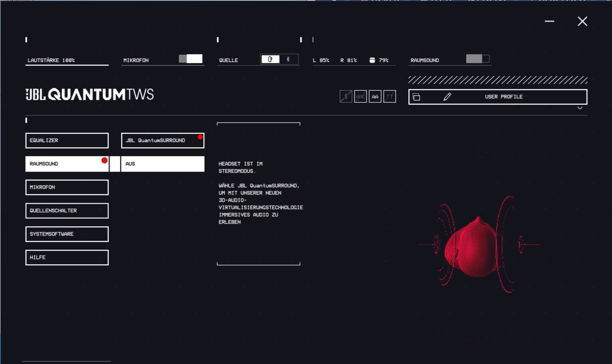Open the Quellenschalter section
Viewport: 612px width, 364px height.
coord(67,211)
